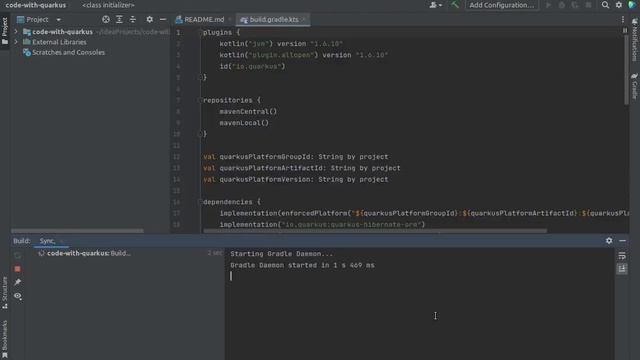Open IDE settings gear in top toolbar
Viewport: 640px width, 360px height.
(x=619, y=5)
